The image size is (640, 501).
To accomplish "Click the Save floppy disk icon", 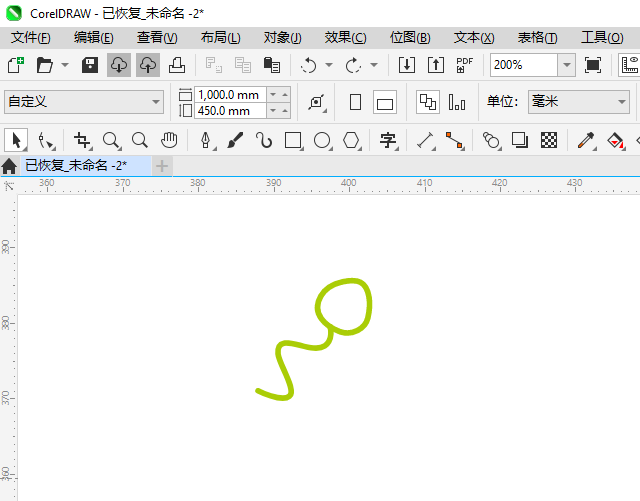I will click(x=89, y=65).
